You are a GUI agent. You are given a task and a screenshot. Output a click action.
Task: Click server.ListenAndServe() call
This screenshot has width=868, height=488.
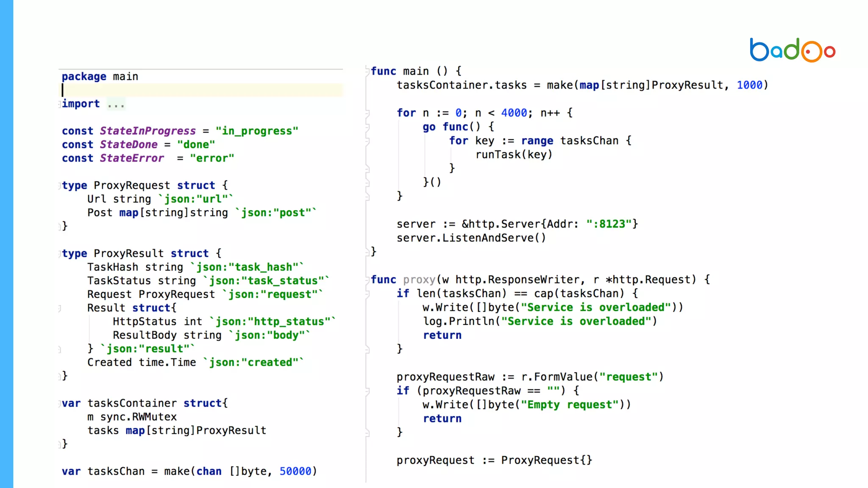tap(471, 238)
